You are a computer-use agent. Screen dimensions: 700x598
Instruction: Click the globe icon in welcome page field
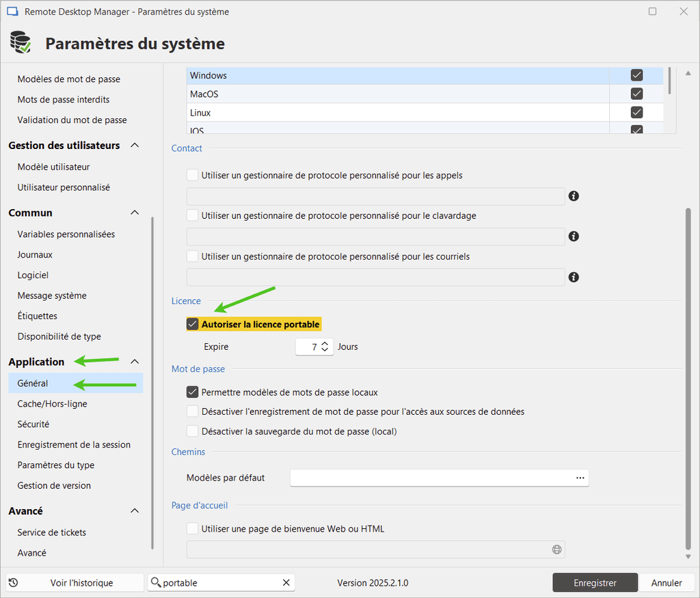(556, 549)
